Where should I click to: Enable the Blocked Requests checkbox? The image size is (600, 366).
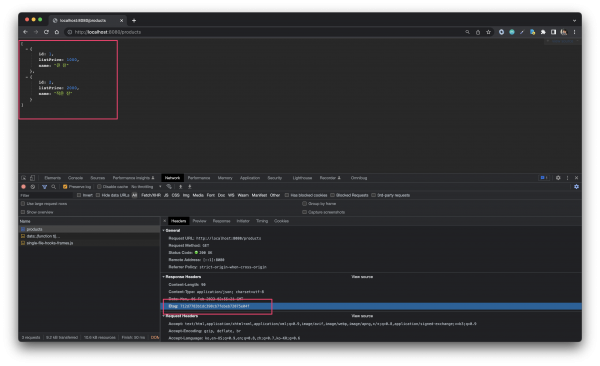332,195
